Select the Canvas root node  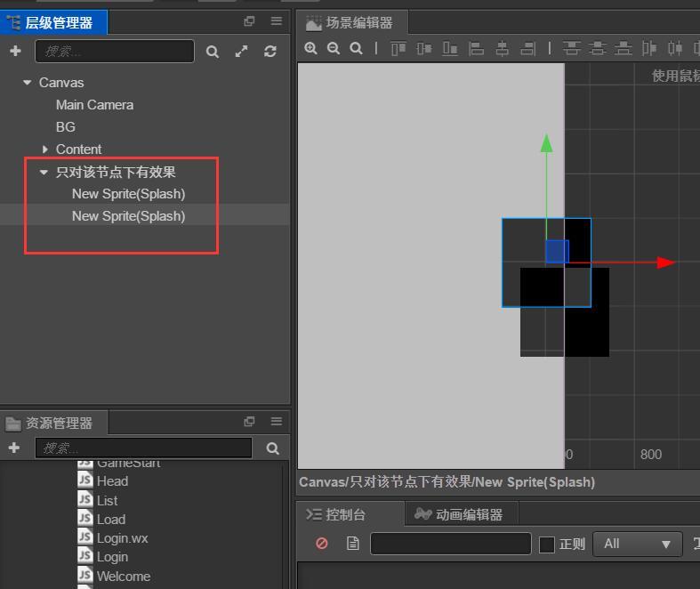point(61,83)
